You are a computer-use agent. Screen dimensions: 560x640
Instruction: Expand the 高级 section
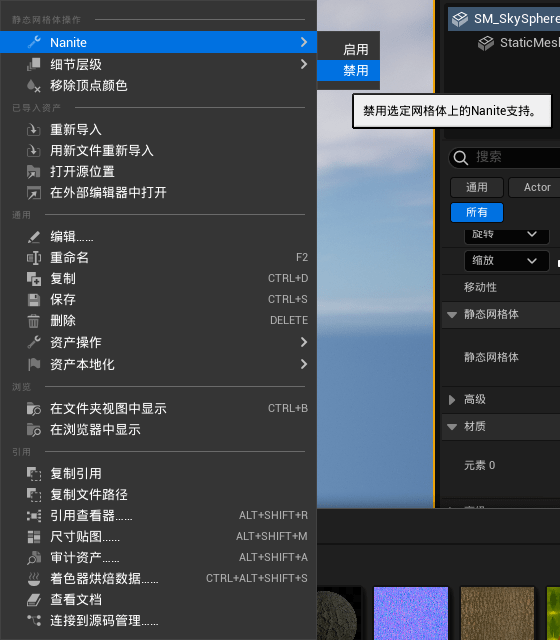click(452, 400)
